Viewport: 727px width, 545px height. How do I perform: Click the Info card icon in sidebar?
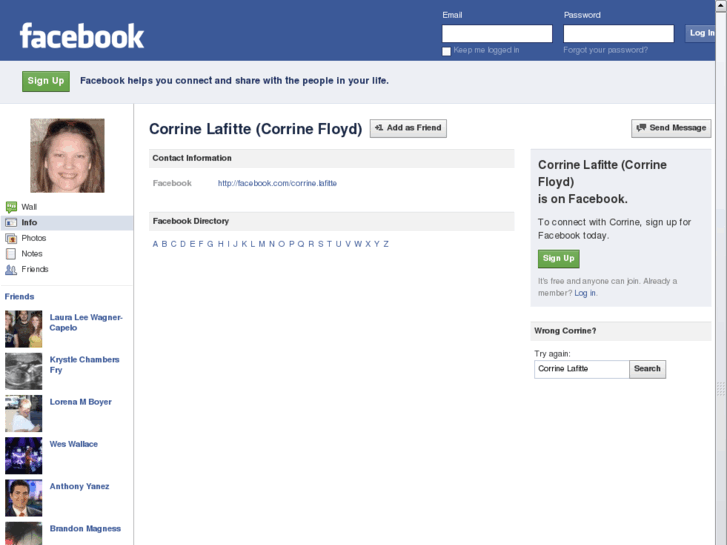tap(11, 223)
